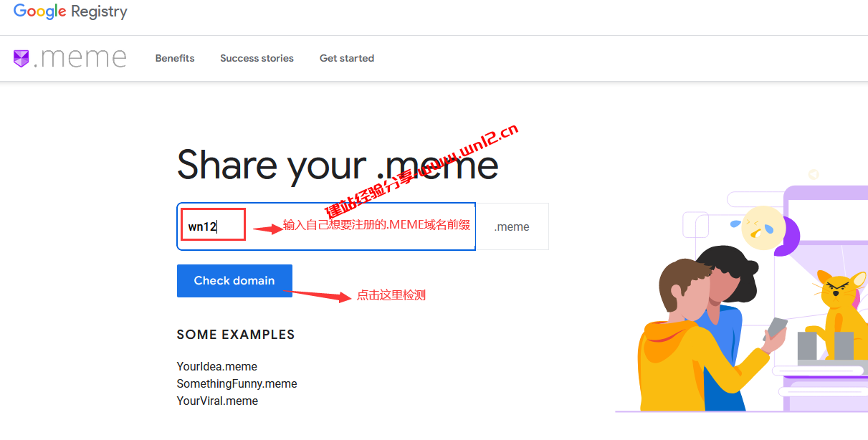The width and height of the screenshot is (868, 440).
Task: Open the Get started section
Action: pos(346,58)
